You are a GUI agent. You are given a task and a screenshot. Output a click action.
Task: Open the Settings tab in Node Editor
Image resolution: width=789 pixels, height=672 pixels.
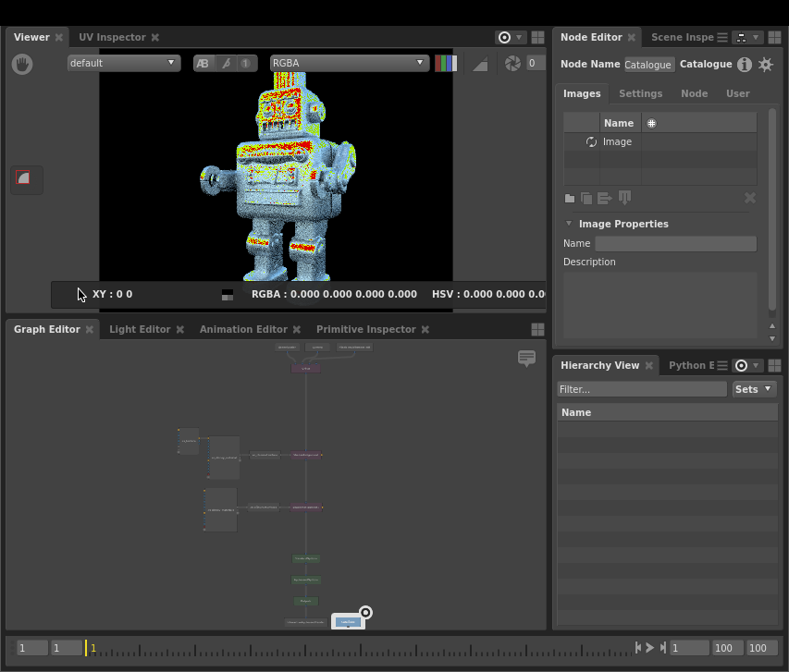(x=641, y=93)
